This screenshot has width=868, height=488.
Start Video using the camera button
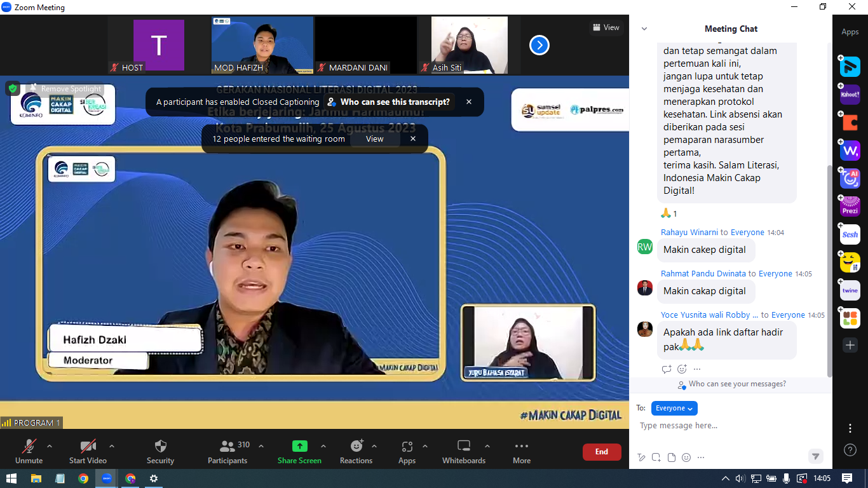[x=88, y=451]
